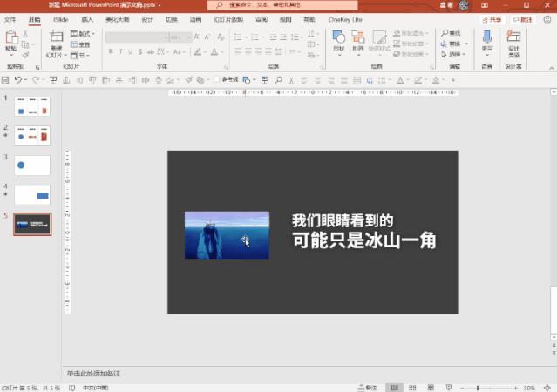Switch to the Insert ribbon tab
This screenshot has width=557, height=392.
[87, 18]
